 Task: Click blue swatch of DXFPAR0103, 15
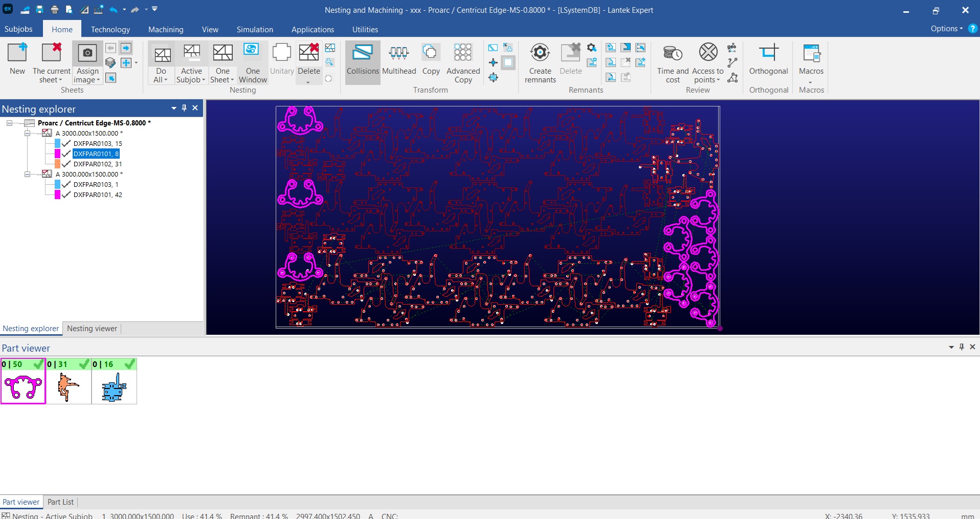[x=57, y=143]
